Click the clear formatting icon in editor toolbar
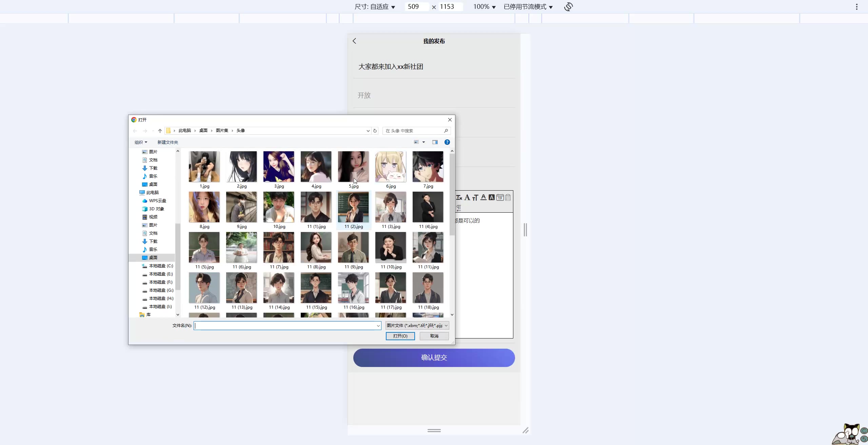This screenshot has height=445, width=868. 459,197
